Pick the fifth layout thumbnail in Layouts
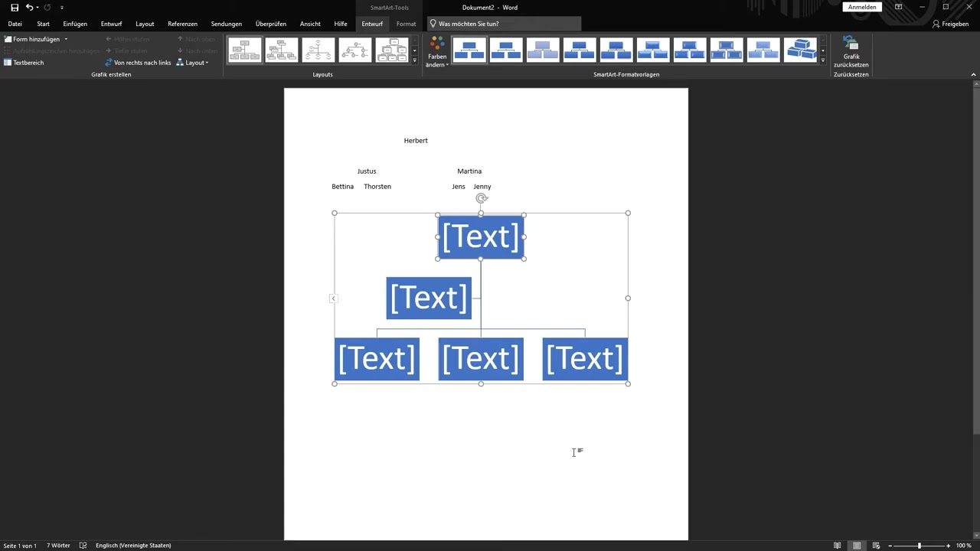Viewport: 980px width, 551px height. pyautogui.click(x=392, y=51)
